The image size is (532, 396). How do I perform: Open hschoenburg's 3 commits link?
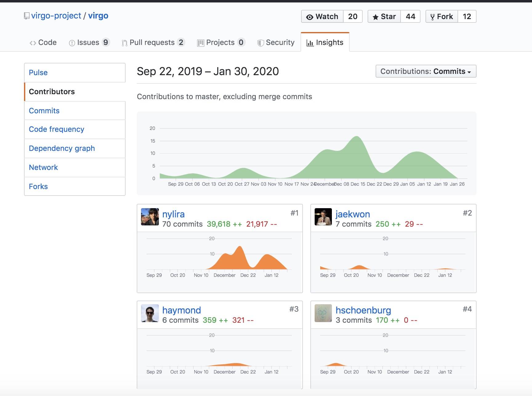point(354,320)
